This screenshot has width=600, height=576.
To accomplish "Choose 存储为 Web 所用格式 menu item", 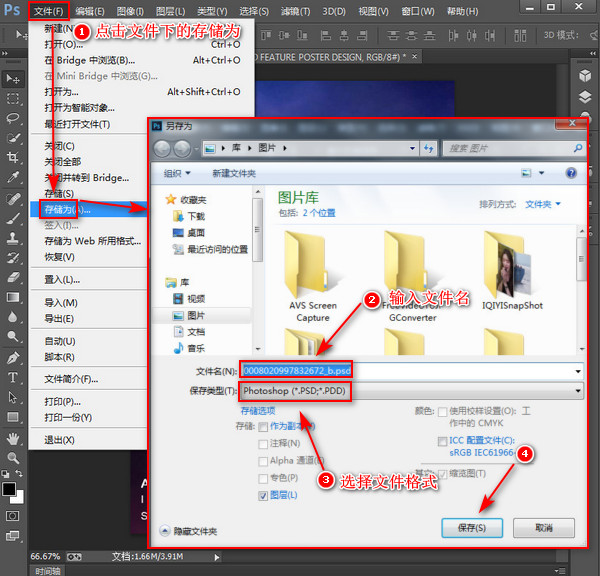I will pos(93,241).
